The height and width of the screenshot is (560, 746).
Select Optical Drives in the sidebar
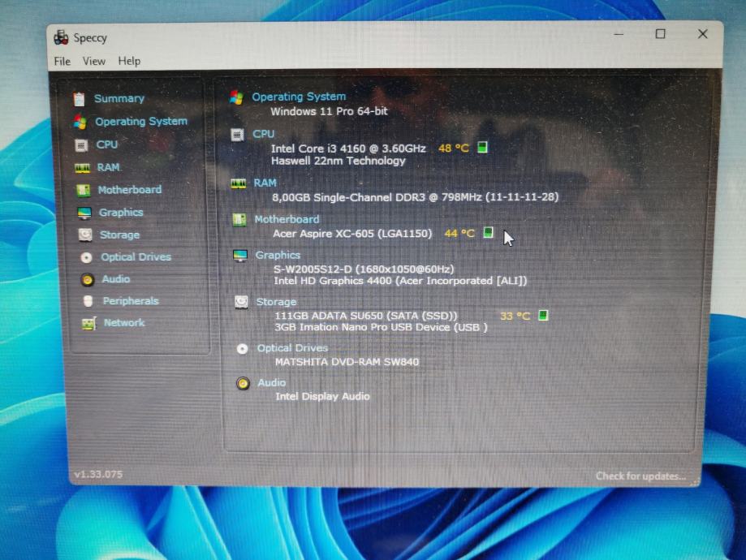click(x=136, y=257)
